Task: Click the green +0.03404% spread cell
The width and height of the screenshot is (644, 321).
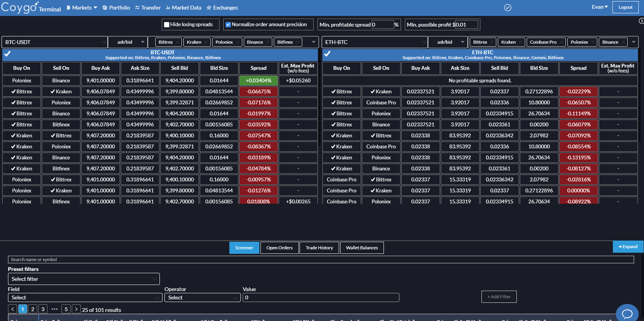Action: (259, 80)
